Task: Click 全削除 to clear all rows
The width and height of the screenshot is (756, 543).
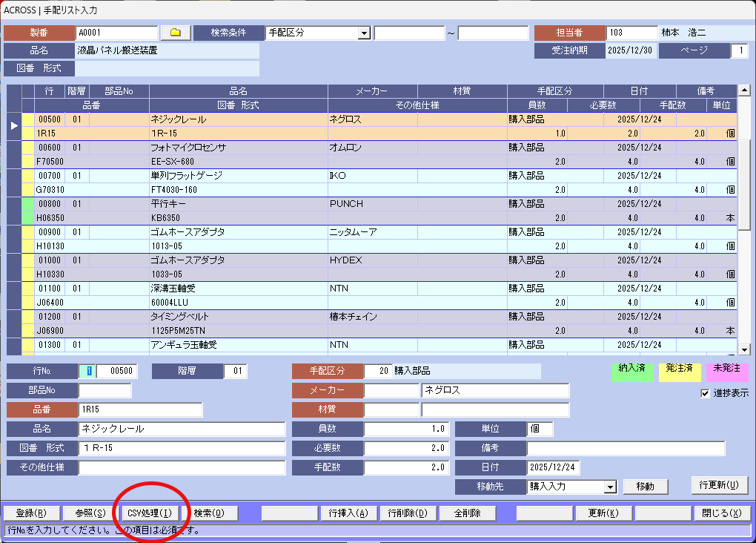Action: (467, 513)
